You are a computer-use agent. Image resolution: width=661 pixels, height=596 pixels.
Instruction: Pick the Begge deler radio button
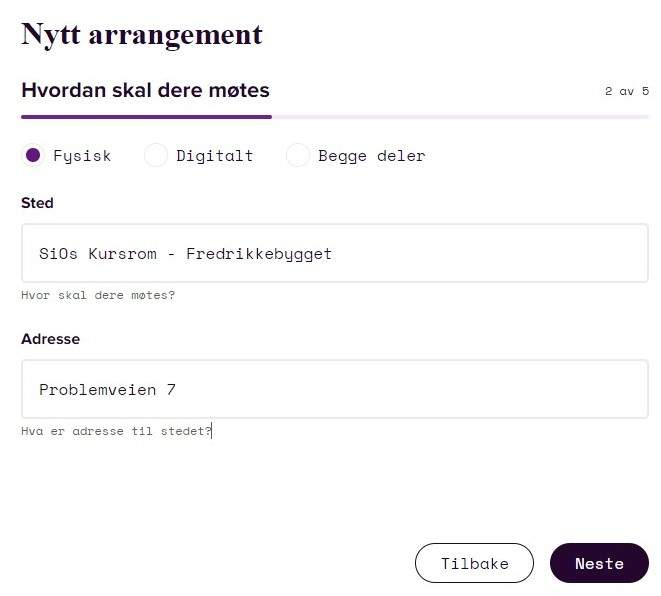pos(298,155)
